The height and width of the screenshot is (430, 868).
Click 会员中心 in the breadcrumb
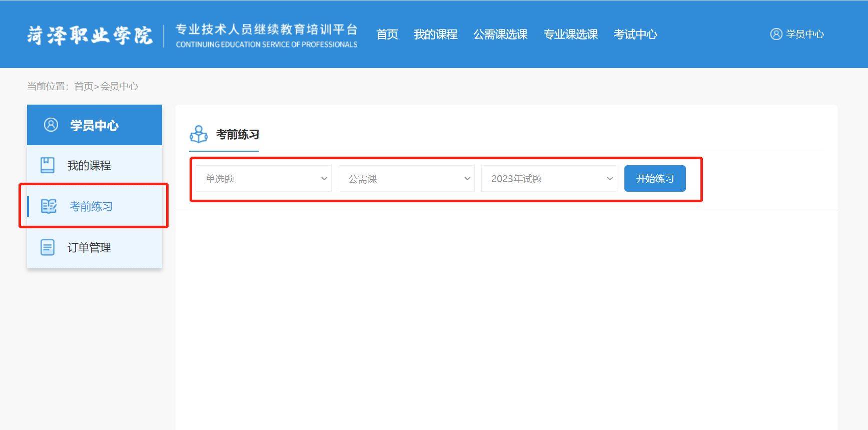point(119,86)
